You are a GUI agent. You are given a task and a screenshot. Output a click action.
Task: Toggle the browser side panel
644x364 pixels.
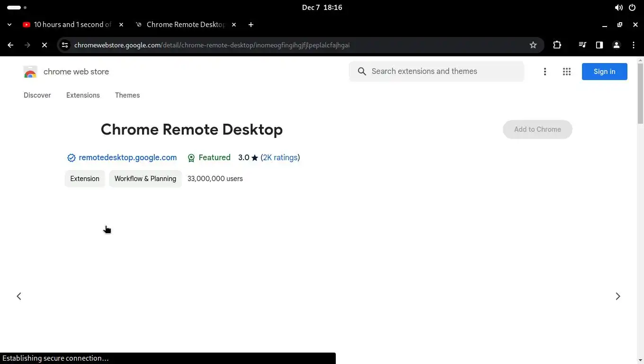click(x=599, y=45)
